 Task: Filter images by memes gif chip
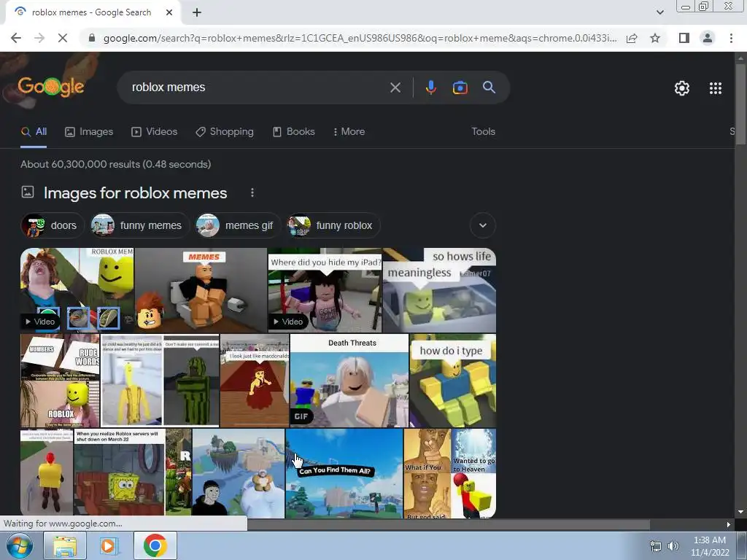pyautogui.click(x=239, y=226)
